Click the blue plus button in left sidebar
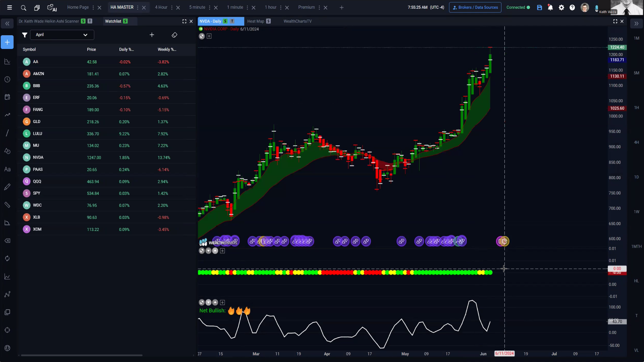The width and height of the screenshot is (644, 362). tap(7, 42)
